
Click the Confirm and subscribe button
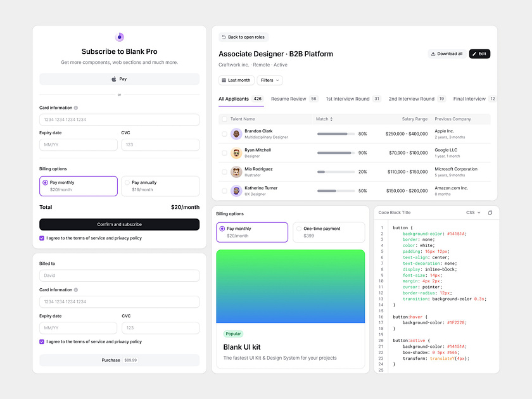[x=119, y=224]
